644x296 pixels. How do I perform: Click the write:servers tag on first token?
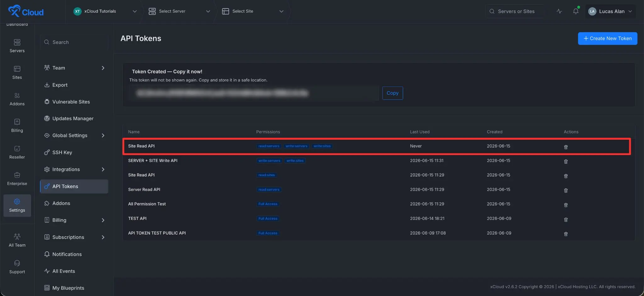pyautogui.click(x=297, y=146)
